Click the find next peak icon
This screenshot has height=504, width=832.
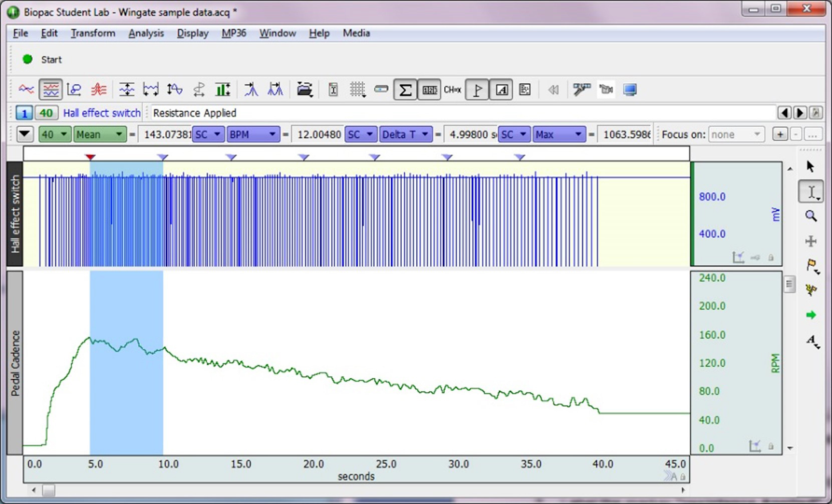tap(275, 90)
